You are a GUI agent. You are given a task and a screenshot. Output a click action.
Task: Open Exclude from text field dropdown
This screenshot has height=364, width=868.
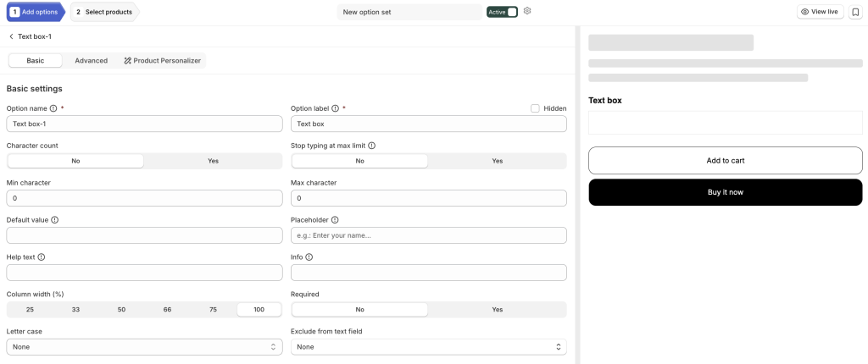pyautogui.click(x=428, y=347)
